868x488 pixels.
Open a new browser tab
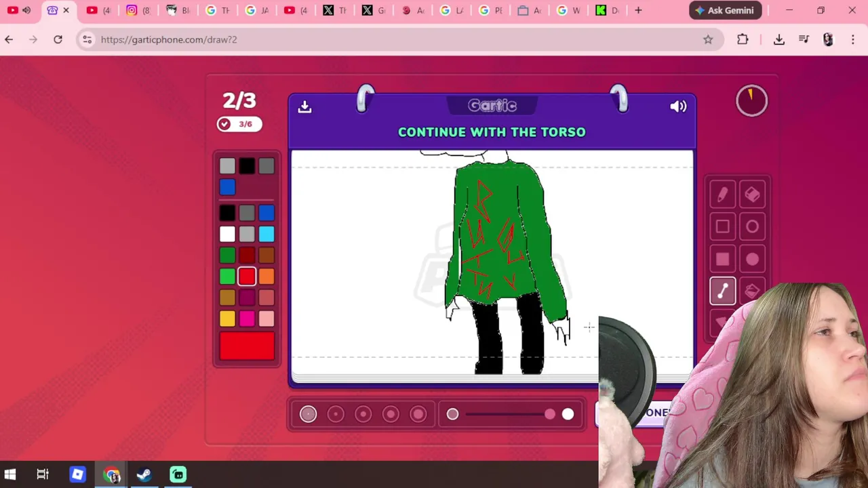(x=638, y=10)
